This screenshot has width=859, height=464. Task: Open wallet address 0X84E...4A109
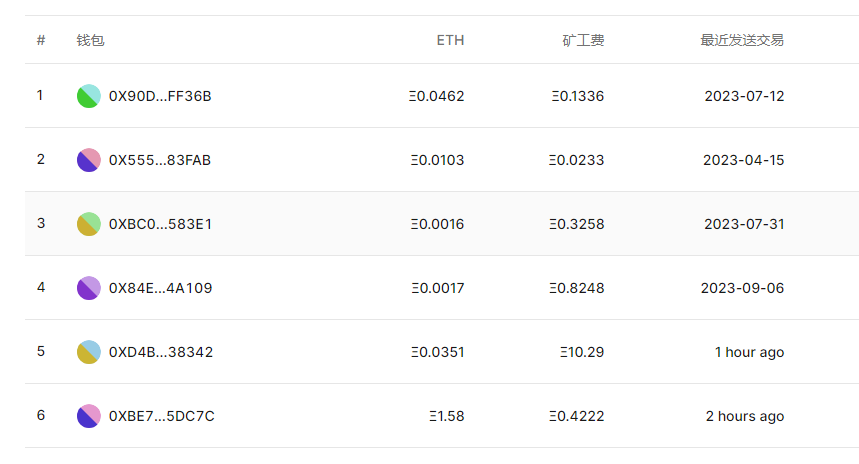click(161, 288)
